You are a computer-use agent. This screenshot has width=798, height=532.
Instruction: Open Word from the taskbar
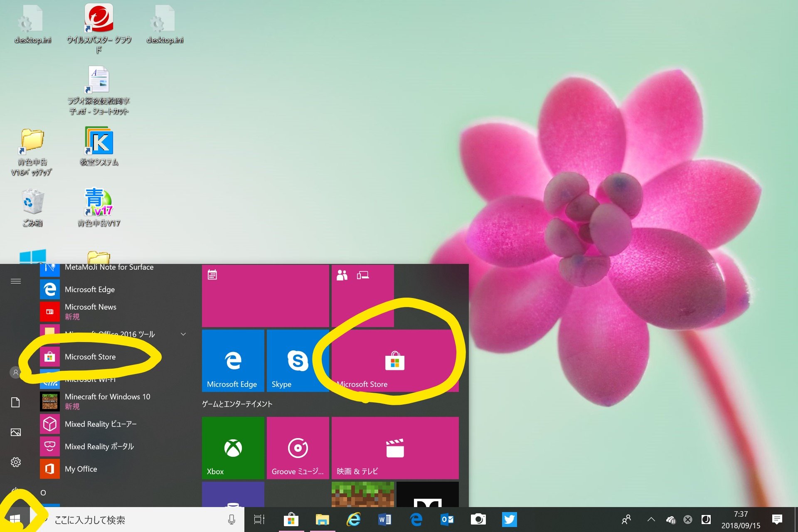(385, 520)
